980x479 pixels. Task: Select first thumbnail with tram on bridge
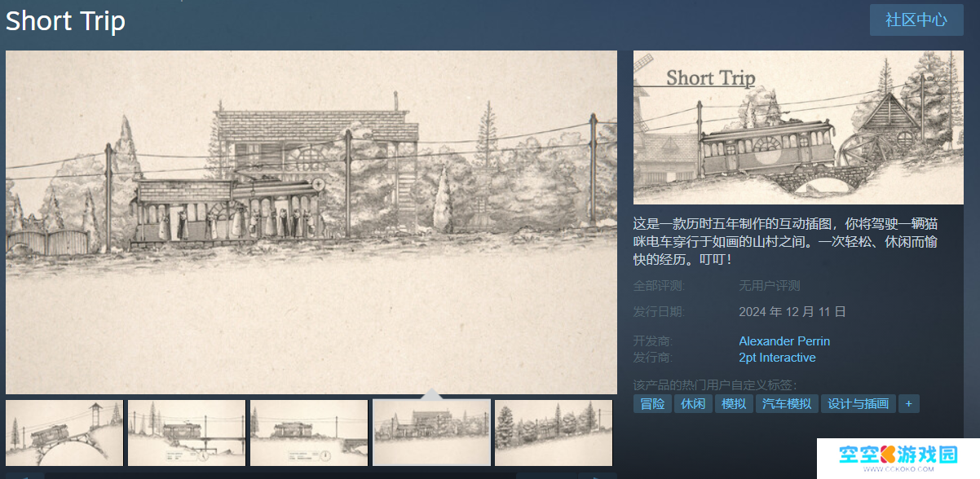[64, 433]
